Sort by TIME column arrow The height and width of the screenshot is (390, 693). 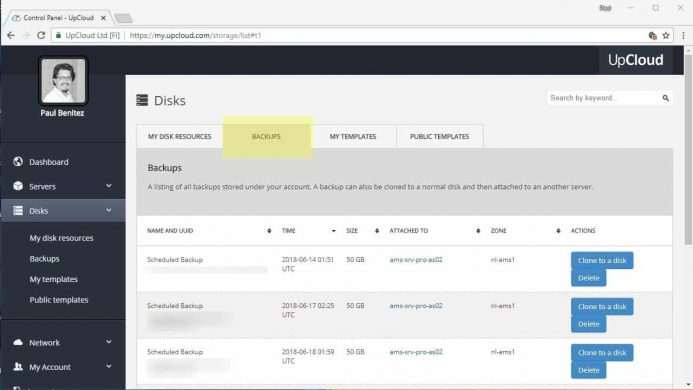[334, 231]
